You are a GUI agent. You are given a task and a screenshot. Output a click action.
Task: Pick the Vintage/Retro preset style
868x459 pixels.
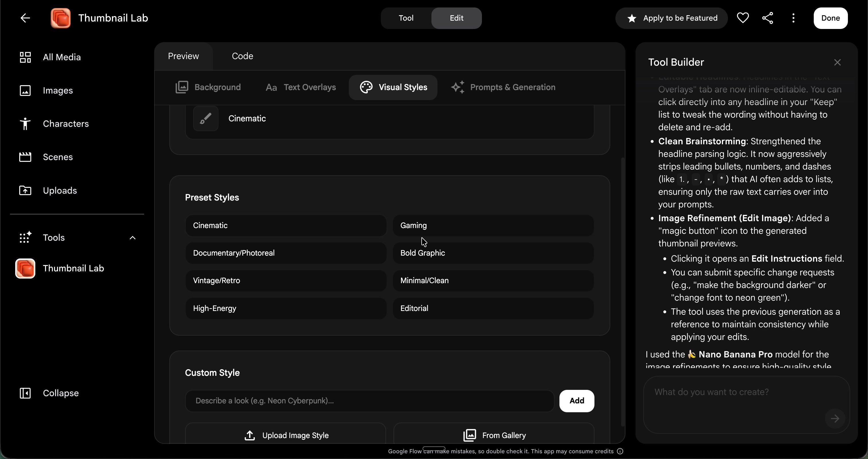pyautogui.click(x=286, y=281)
